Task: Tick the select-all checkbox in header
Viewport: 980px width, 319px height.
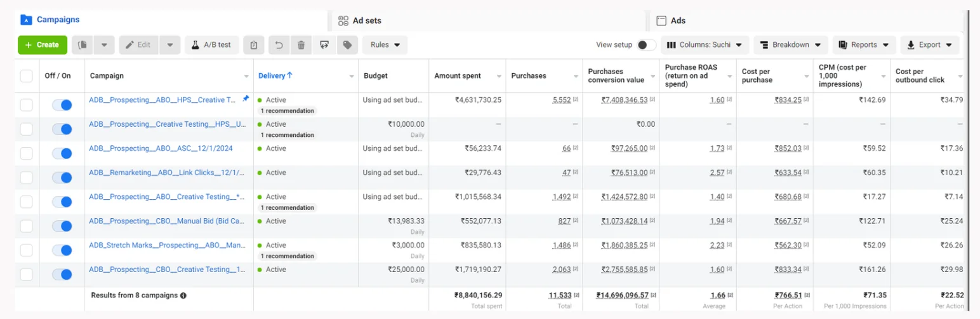Action: pyautogui.click(x=27, y=76)
